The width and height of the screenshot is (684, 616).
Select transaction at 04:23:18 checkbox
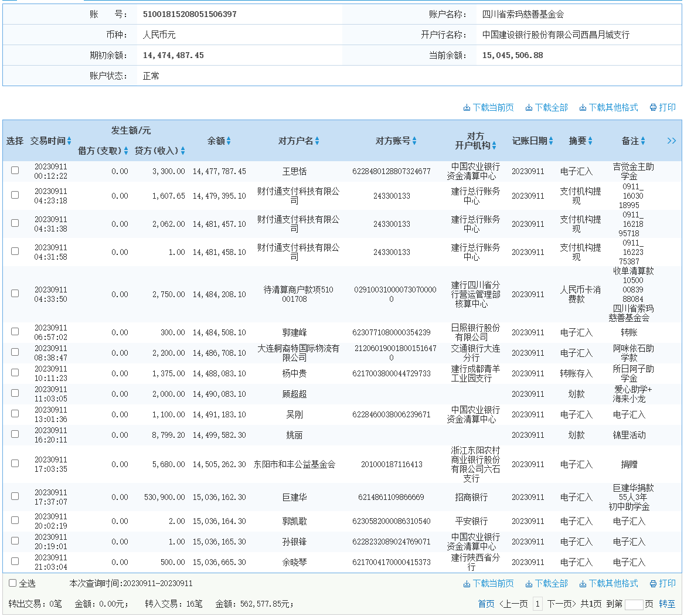[x=15, y=195]
